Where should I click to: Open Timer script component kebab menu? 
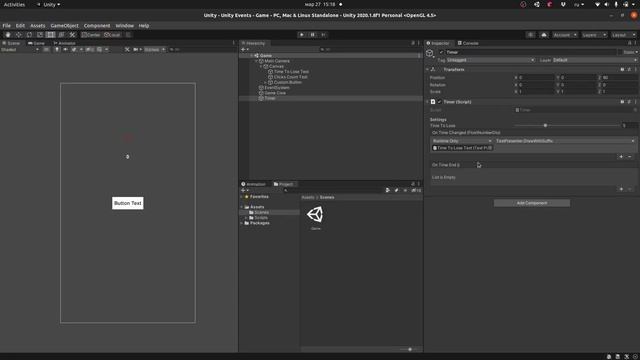click(636, 102)
